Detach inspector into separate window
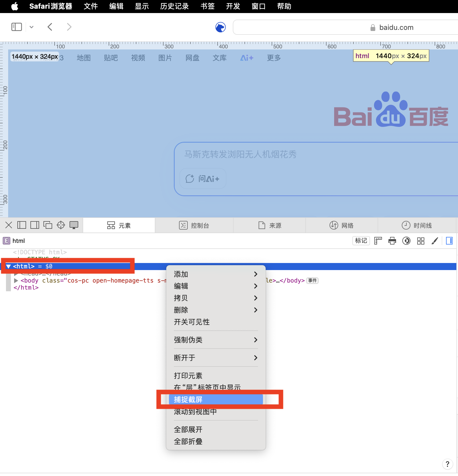This screenshot has width=458, height=476. point(48,225)
